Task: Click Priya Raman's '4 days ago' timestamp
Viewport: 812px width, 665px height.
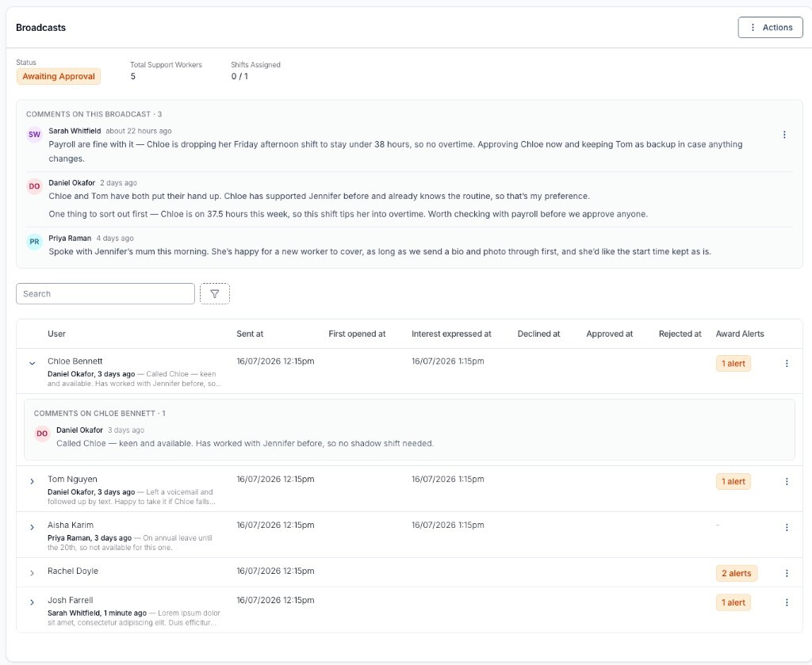Action: (x=115, y=238)
